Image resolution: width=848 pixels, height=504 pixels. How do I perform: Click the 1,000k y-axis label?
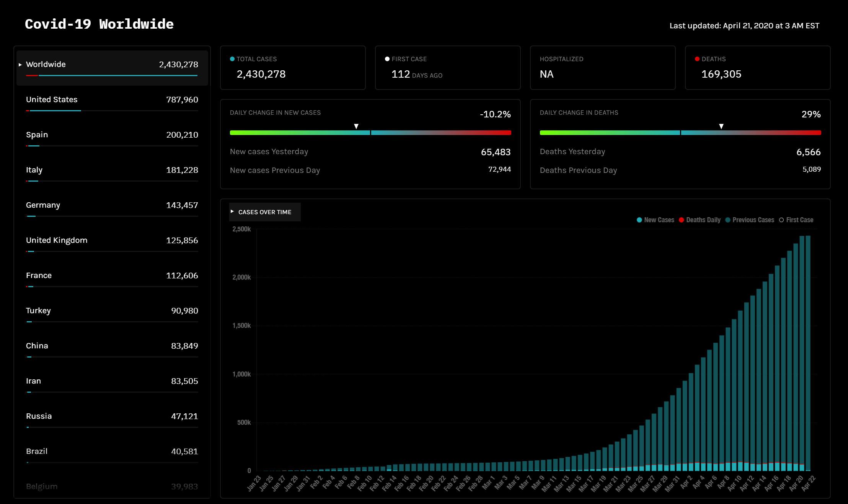pos(241,374)
